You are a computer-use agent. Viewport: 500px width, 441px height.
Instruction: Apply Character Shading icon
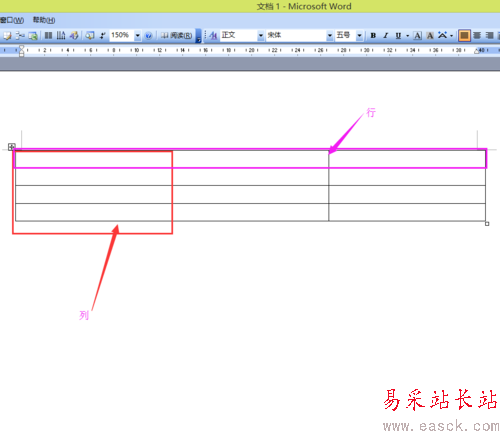coord(430,35)
